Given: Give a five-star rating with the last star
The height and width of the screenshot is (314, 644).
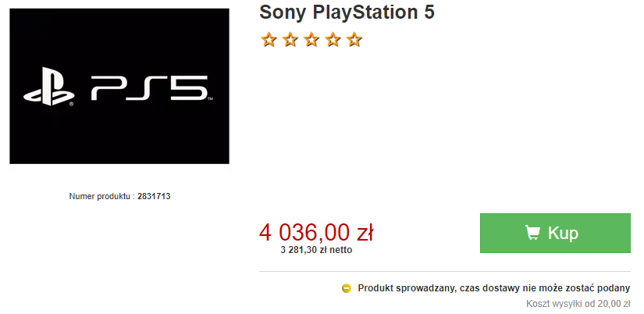Looking at the screenshot, I should [354, 40].
